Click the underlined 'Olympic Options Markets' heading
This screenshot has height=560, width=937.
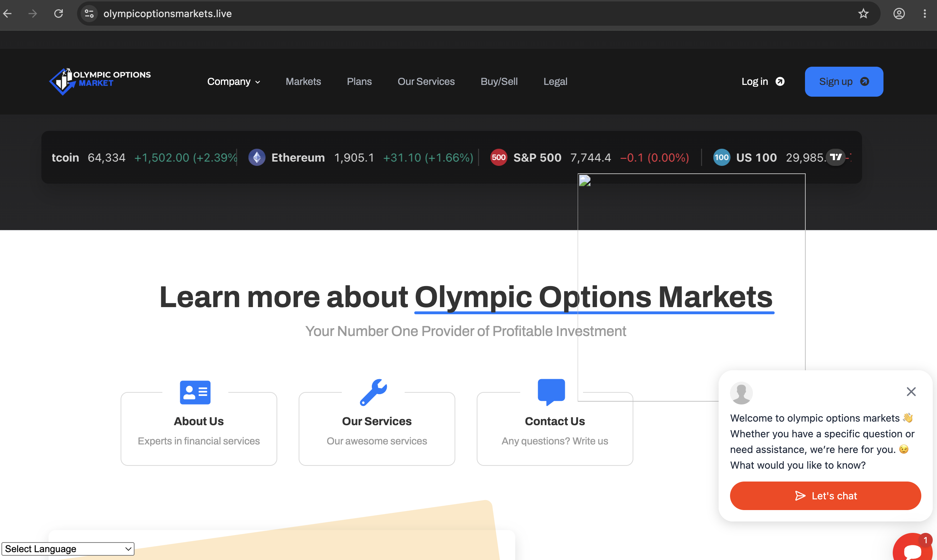594,297
